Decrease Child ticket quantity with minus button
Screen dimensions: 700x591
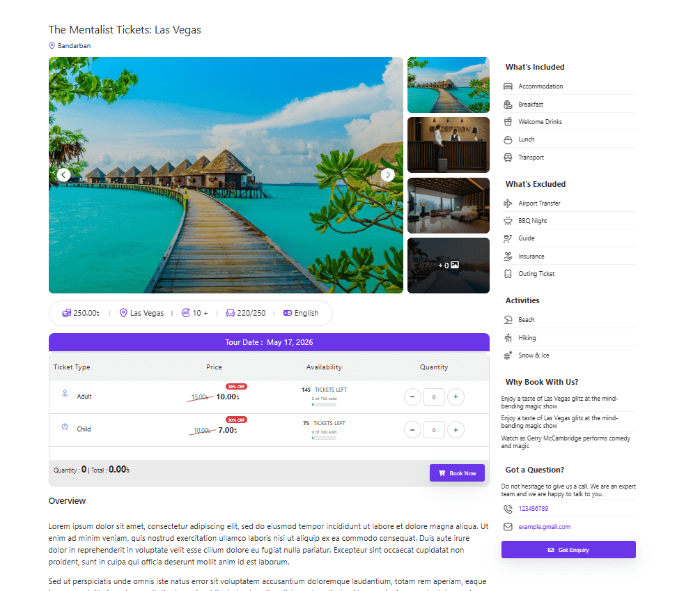(x=412, y=429)
